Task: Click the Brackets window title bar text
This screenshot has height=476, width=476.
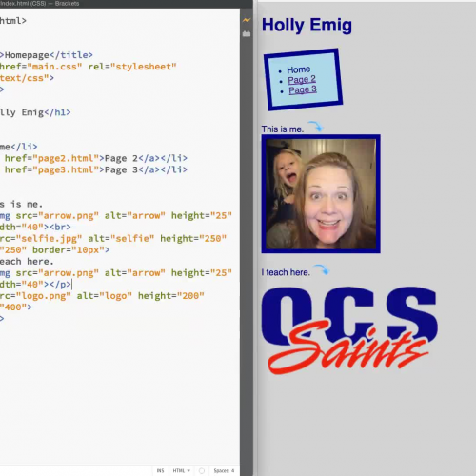Action: pyautogui.click(x=40, y=4)
